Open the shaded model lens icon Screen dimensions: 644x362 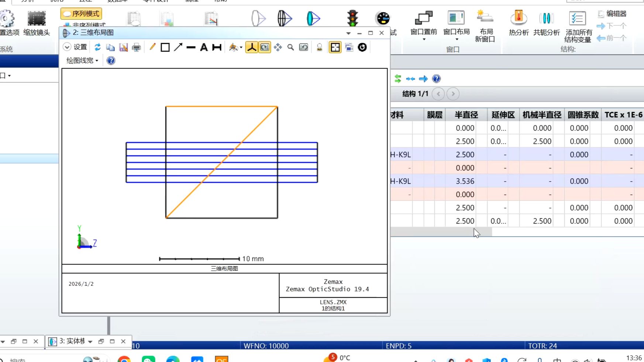[x=313, y=18]
